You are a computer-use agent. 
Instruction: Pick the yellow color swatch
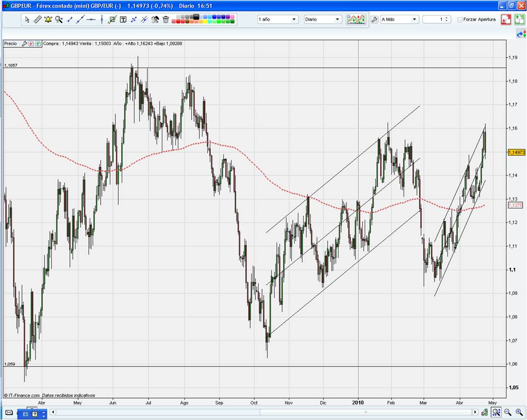[x=205, y=21]
